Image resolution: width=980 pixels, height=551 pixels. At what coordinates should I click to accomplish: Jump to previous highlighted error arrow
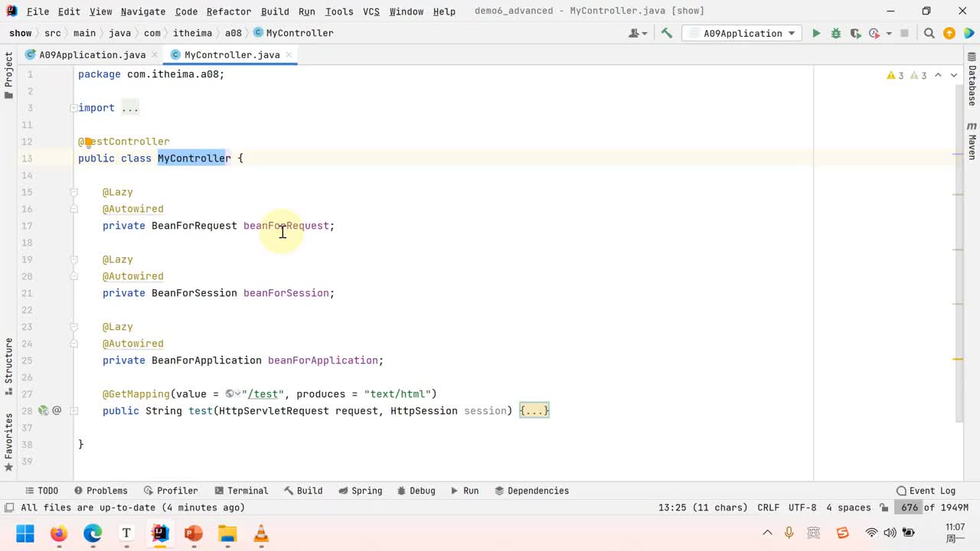pyautogui.click(x=939, y=75)
